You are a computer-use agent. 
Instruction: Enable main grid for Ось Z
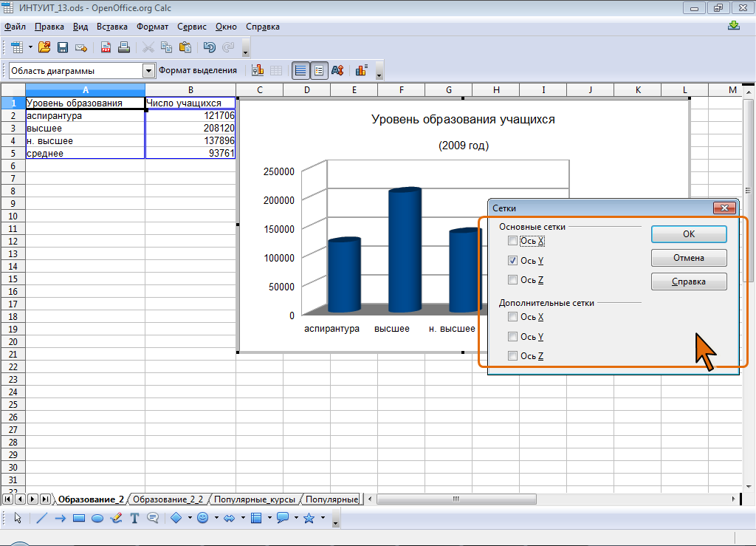pyautogui.click(x=512, y=280)
